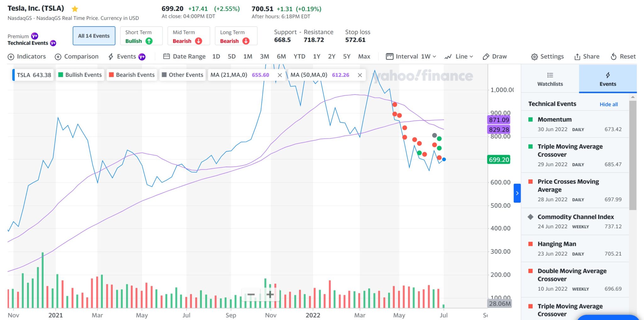
Task: Collapse side panel with blue arrow
Action: [517, 193]
